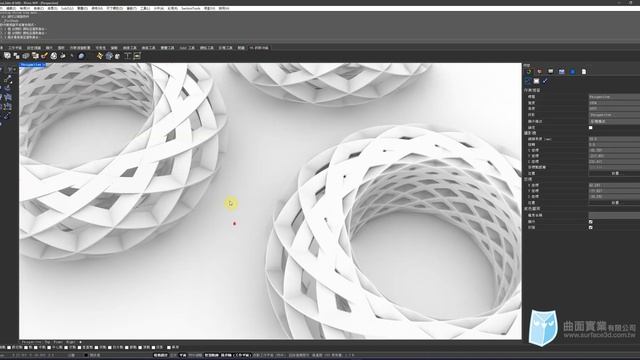
Task: Open the 顯示模式 dropdown in properties
Action: 614,121
